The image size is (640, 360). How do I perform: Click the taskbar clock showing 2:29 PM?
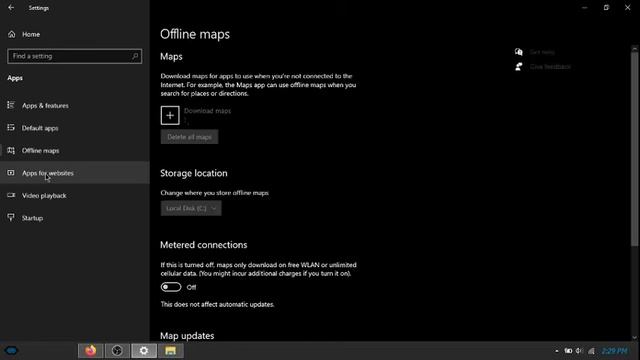point(615,351)
